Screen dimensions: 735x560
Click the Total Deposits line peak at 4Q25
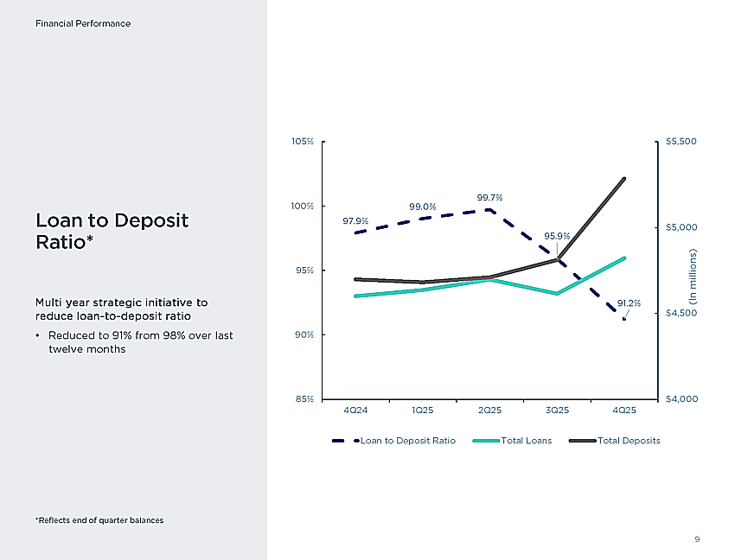[x=624, y=179]
